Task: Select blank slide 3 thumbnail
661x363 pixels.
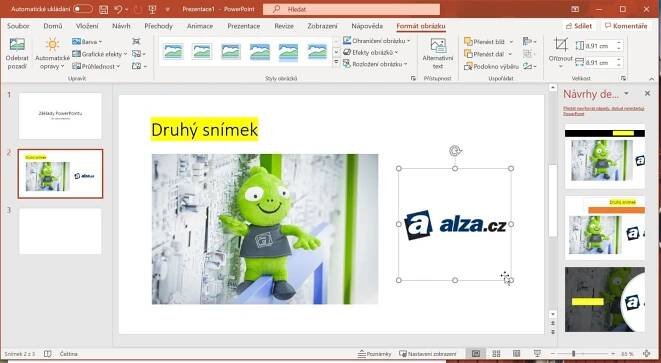Action: [x=60, y=231]
